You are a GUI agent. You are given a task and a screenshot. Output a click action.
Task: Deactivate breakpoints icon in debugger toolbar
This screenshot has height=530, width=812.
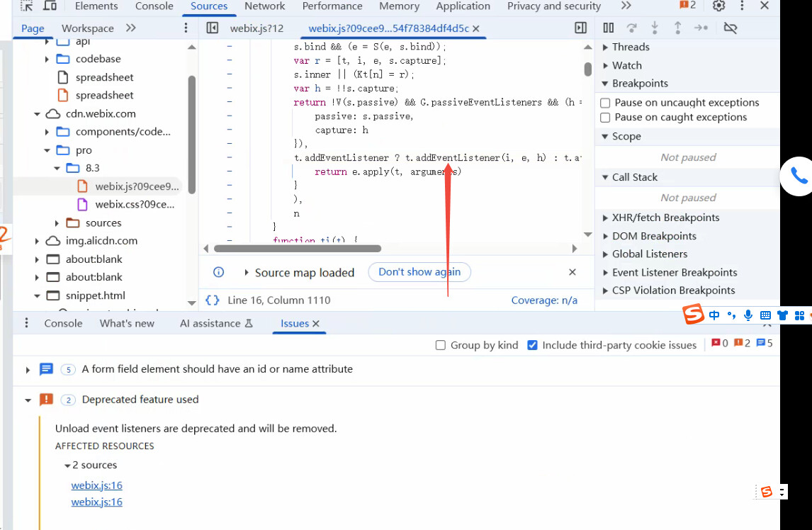(731, 28)
